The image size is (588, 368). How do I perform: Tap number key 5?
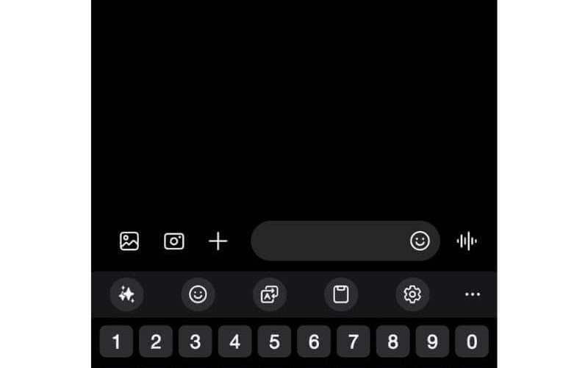tap(274, 342)
